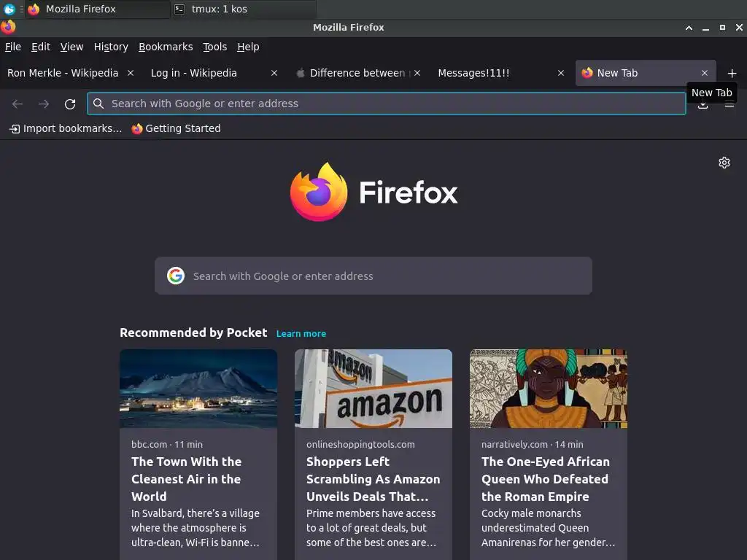Click the Prime members description text
747x560 pixels.
(371, 528)
